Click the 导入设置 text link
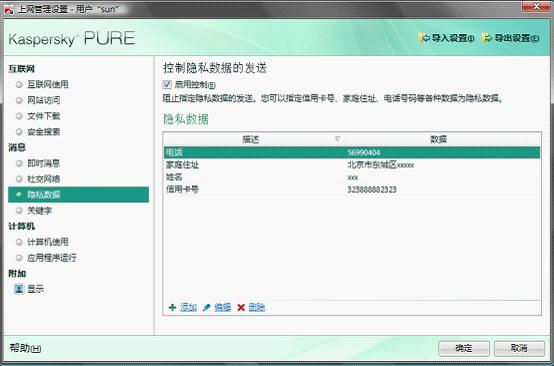 [453, 38]
